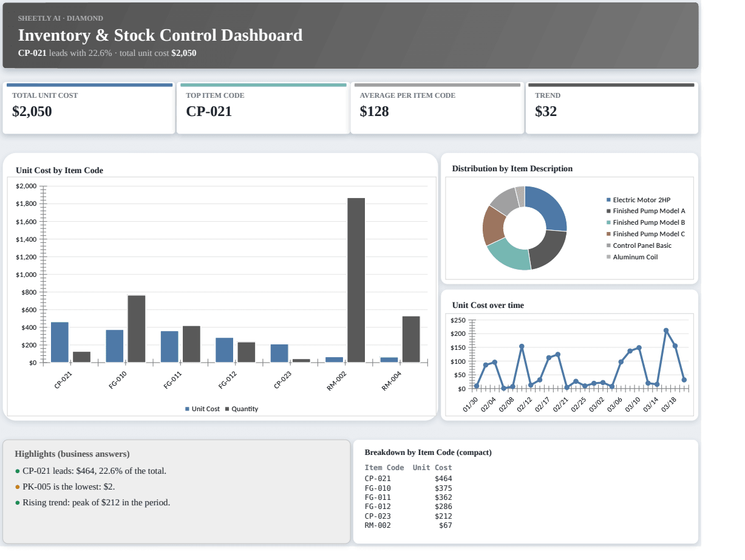Click the Finished Pump Model B legend entry
Screen dimensions: 745x560
point(645,223)
